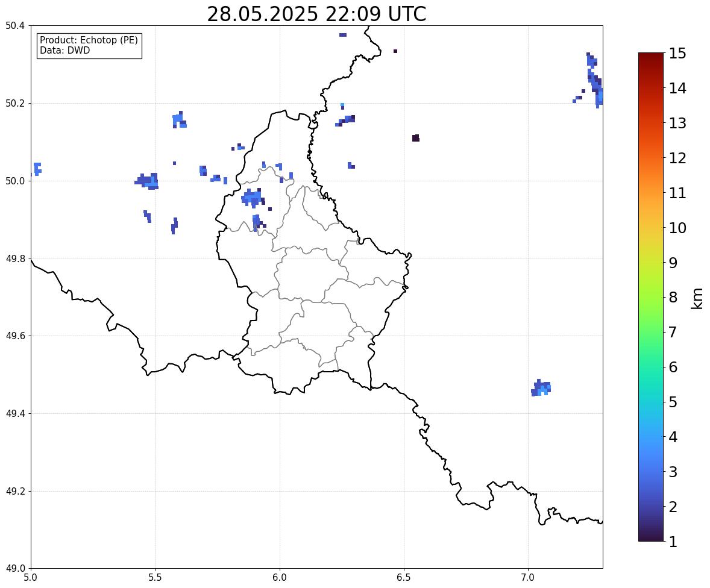Click the colorbar tick value 12
Viewport: 710px width, 588px height.
(x=677, y=158)
